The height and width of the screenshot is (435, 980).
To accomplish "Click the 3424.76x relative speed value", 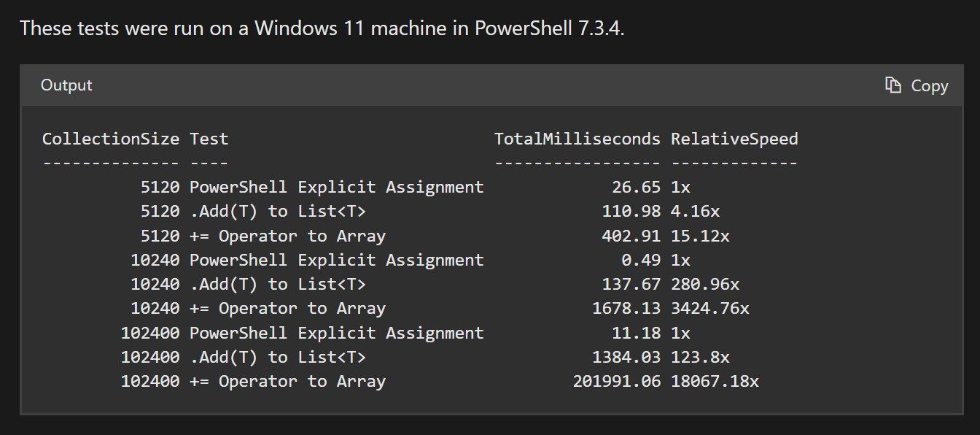I will (710, 309).
